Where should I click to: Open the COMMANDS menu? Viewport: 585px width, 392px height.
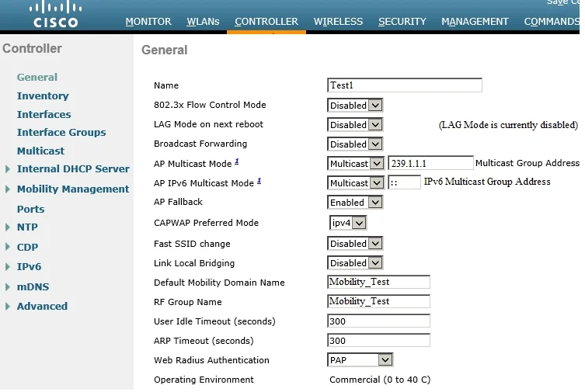pyautogui.click(x=552, y=22)
